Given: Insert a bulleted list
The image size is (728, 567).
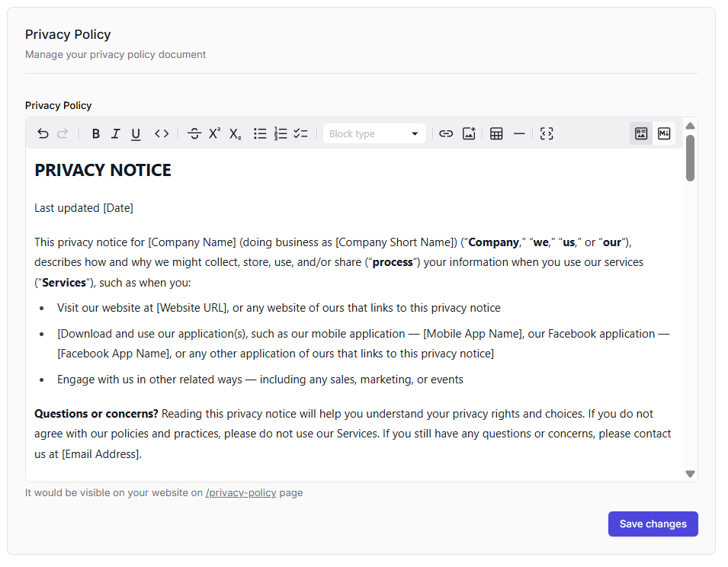Looking at the screenshot, I should coord(260,134).
